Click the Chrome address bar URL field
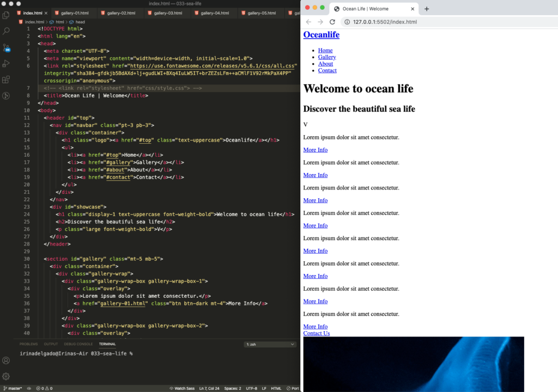This screenshot has height=392, width=558. [x=448, y=22]
